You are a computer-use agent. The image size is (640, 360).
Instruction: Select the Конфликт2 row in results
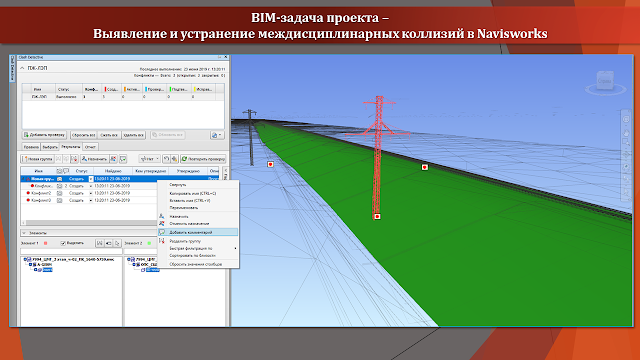89,193
